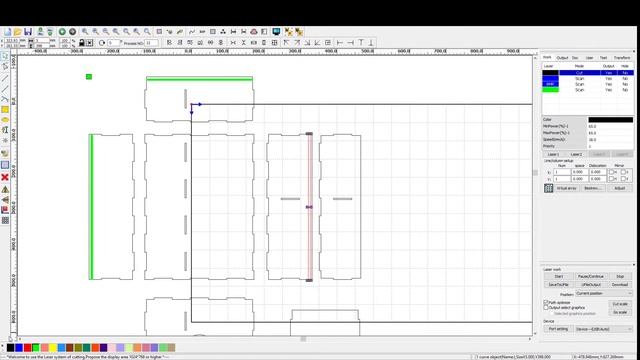Click the Download button
The width and height of the screenshot is (640, 360).
click(620, 284)
